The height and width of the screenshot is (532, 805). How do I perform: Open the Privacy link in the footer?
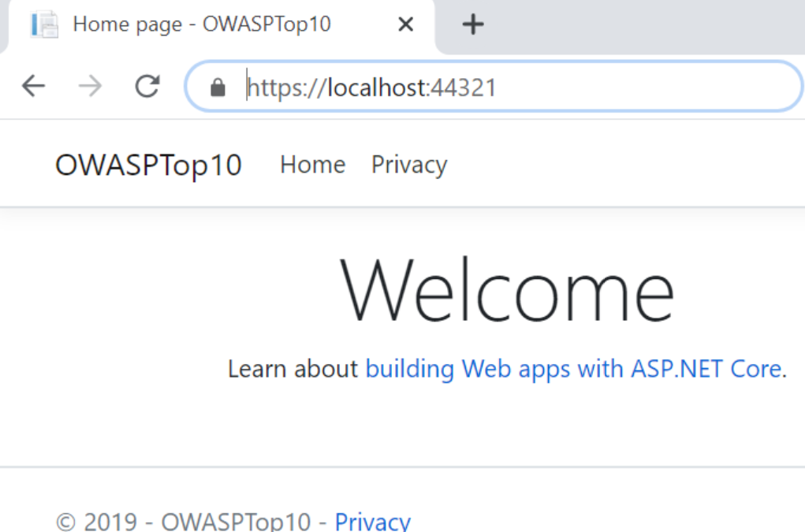coord(372,521)
